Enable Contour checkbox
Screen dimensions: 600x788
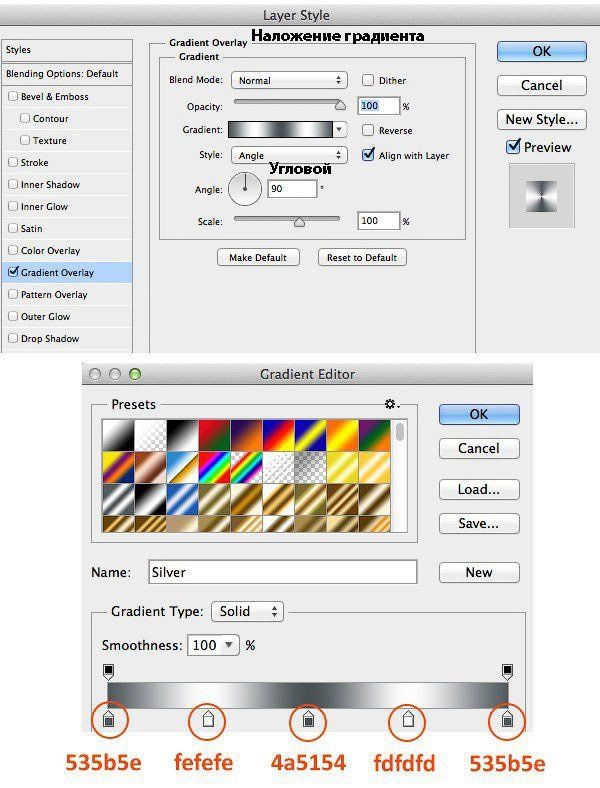pos(25,118)
